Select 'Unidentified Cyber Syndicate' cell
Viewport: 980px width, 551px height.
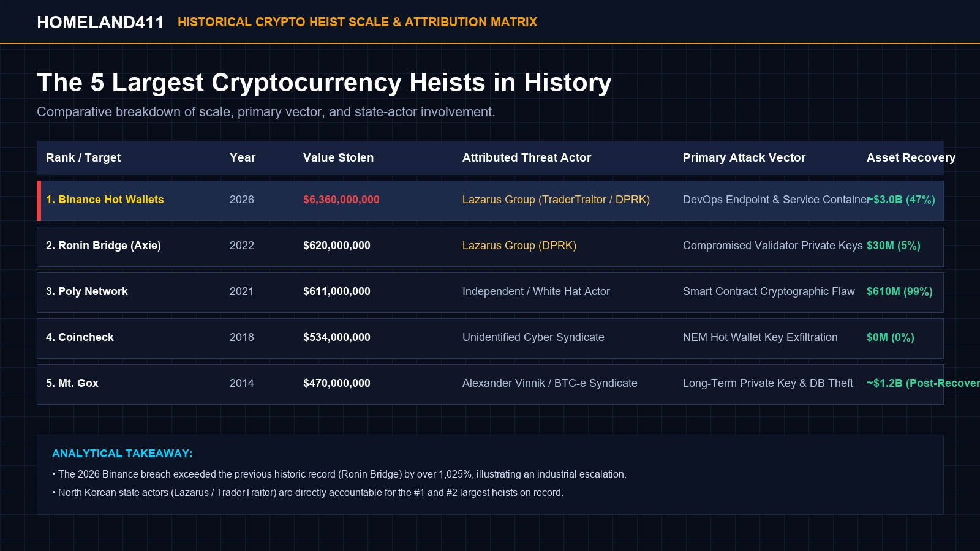533,337
